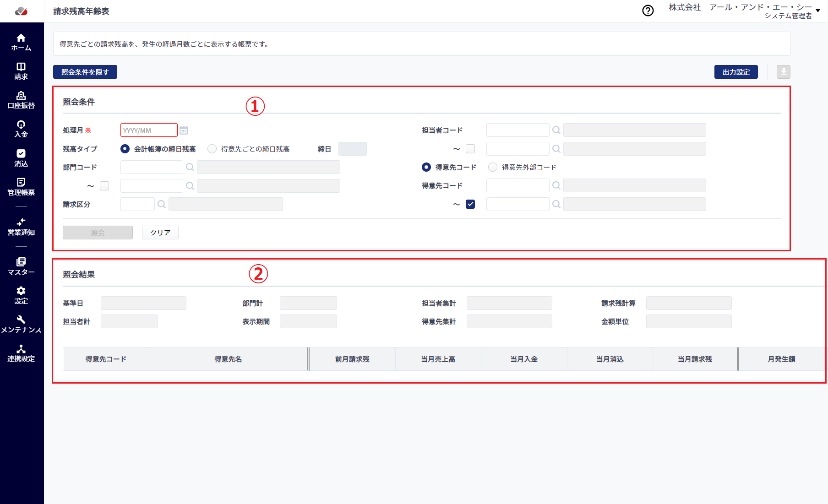828x504 pixels.
Task: Click the 前月請求残 column header
Action: coord(352,359)
